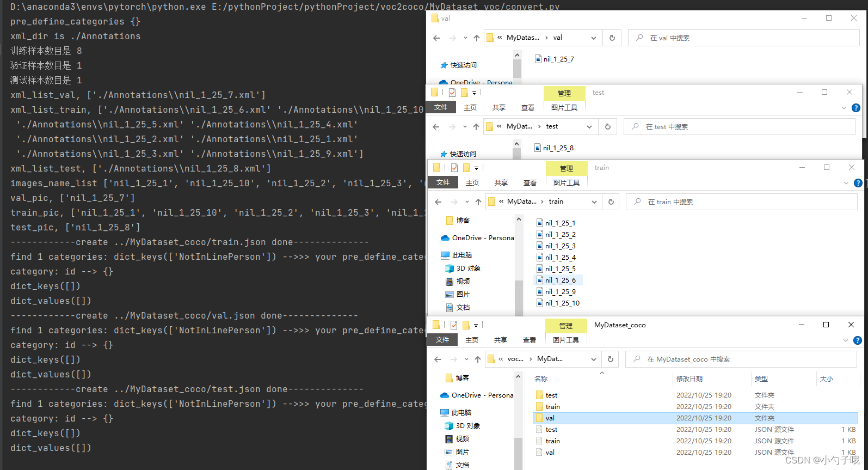Click search box 在 MyDataset_coco 中搜索
The width and height of the screenshot is (868, 470).
coord(741,359)
